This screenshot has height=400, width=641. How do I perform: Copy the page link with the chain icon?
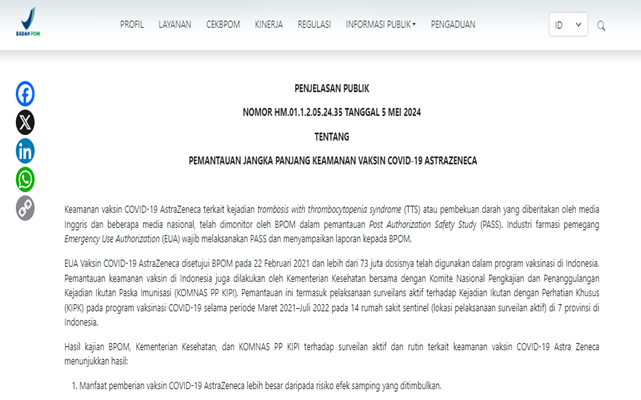click(x=25, y=208)
